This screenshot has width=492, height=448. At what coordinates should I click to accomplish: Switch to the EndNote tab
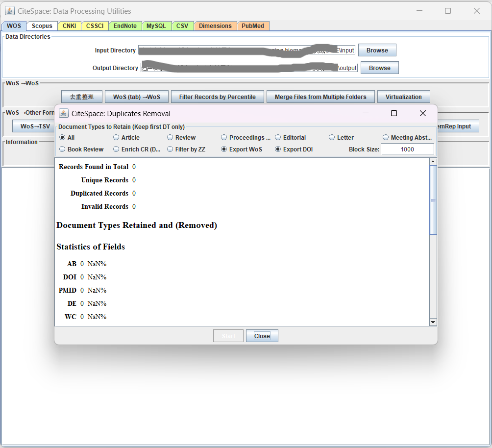click(125, 26)
